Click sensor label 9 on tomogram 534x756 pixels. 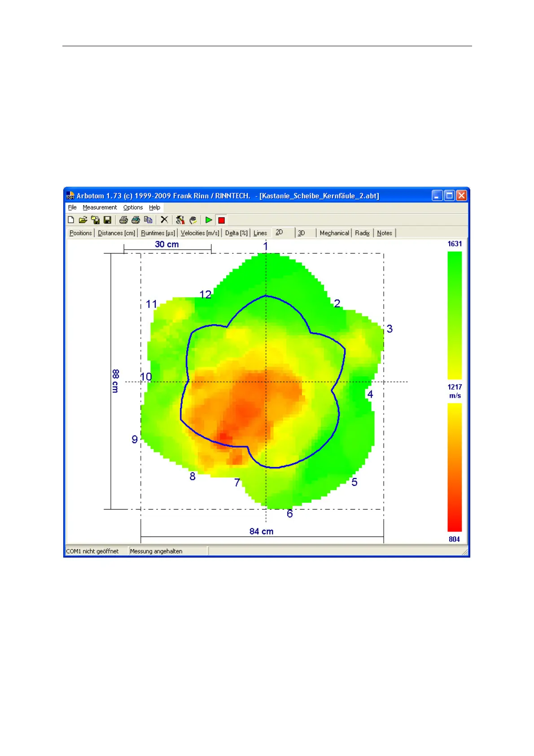135,440
